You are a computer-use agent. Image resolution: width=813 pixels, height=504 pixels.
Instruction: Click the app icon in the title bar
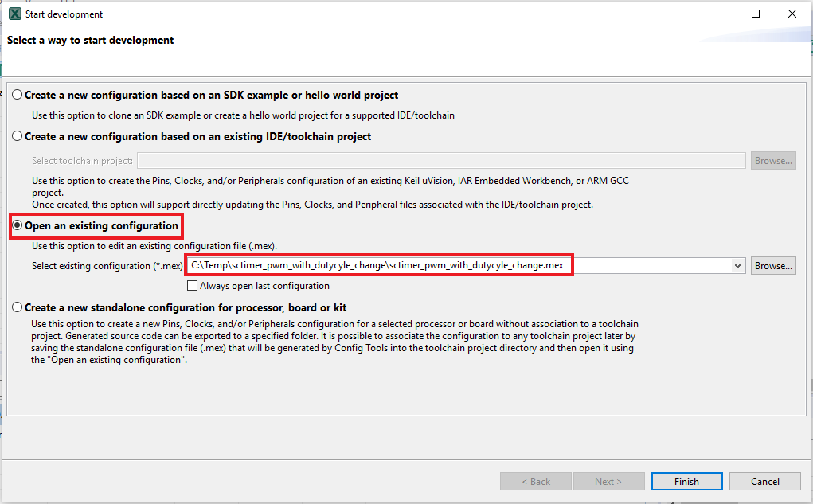14,14
